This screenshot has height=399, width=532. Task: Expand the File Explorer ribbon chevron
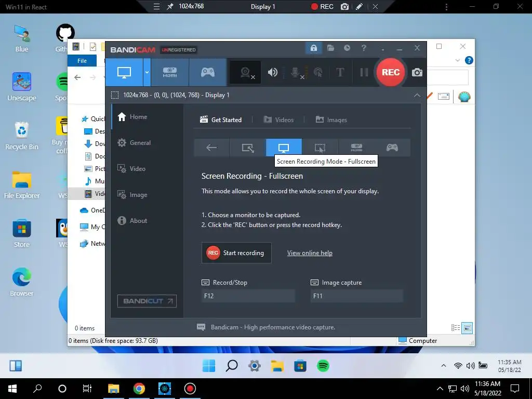tap(457, 60)
